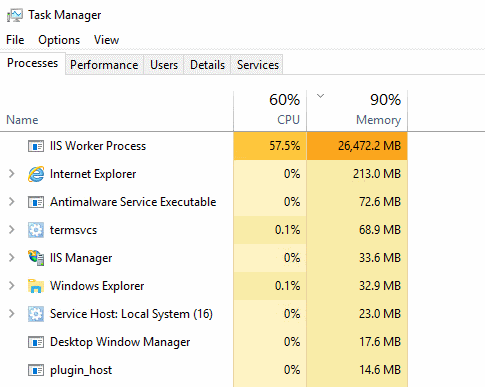This screenshot has width=485, height=387.
Task: Sort processes by CPU column header
Action: pyautogui.click(x=270, y=110)
